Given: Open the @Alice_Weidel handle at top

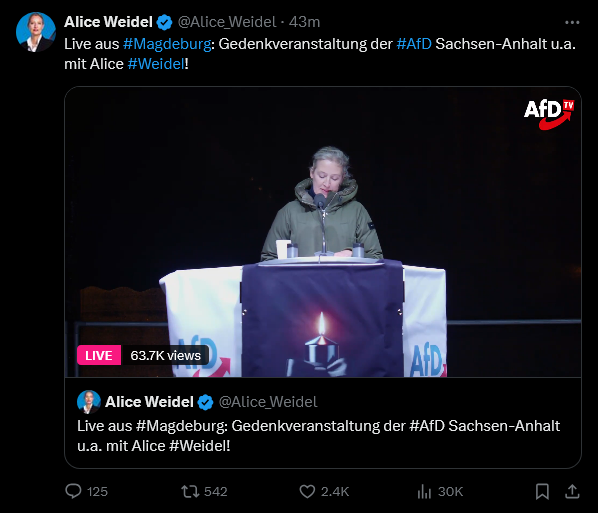Looking at the screenshot, I should pyautogui.click(x=227, y=22).
